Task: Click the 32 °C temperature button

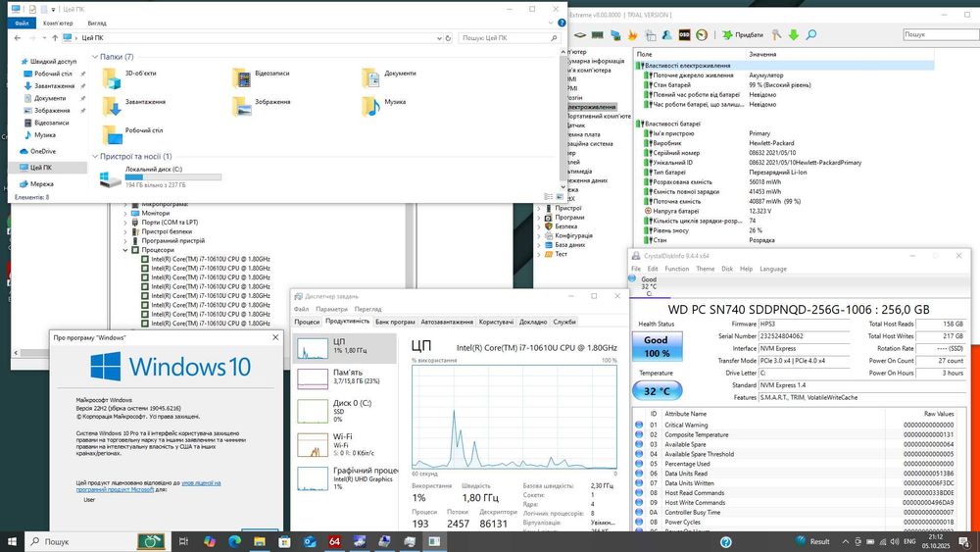Action: click(x=657, y=390)
